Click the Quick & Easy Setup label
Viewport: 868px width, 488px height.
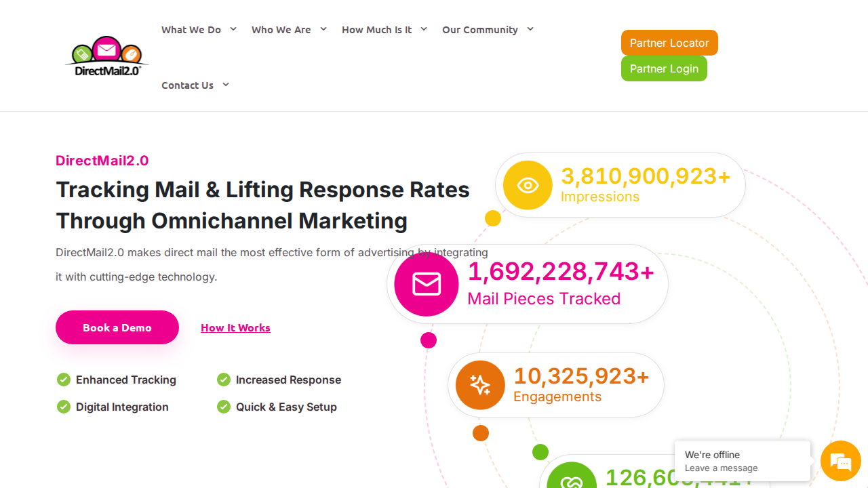[x=286, y=407]
